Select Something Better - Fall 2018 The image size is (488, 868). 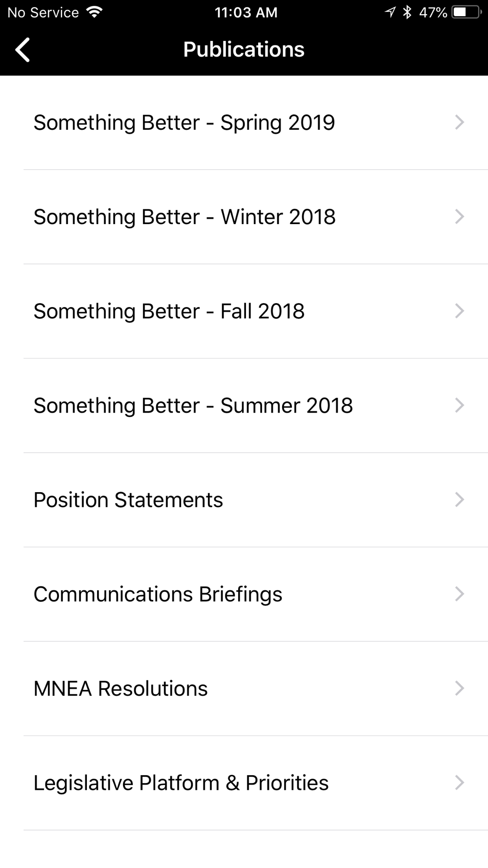click(169, 311)
